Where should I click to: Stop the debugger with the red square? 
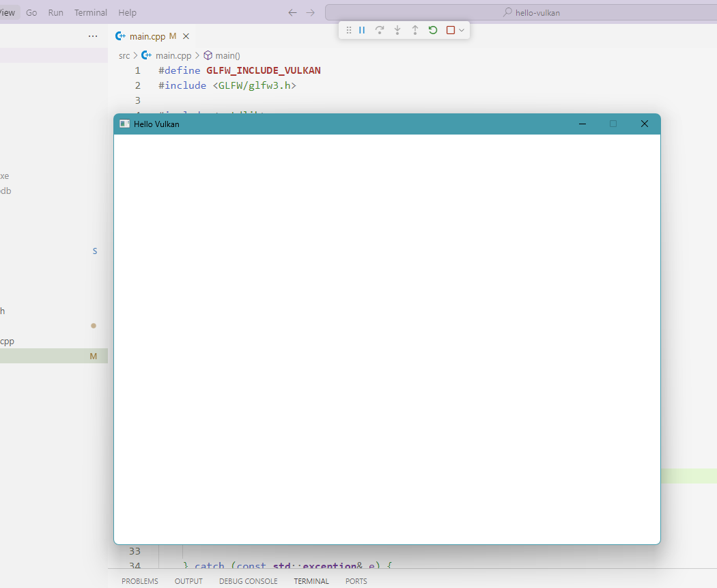click(x=451, y=30)
